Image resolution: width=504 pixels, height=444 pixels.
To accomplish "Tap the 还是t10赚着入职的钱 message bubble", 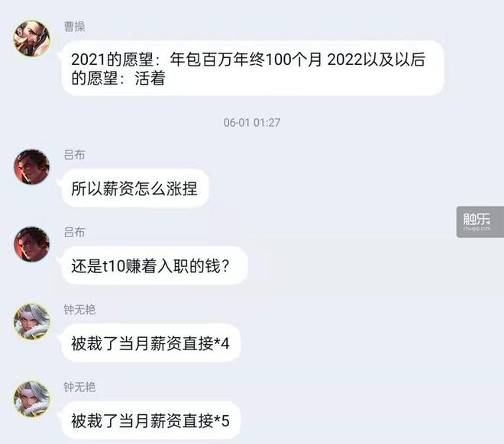I will 154,265.
